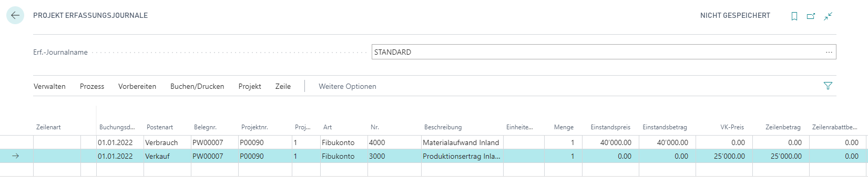Open the Projekt menu
868x195 pixels.
point(250,86)
